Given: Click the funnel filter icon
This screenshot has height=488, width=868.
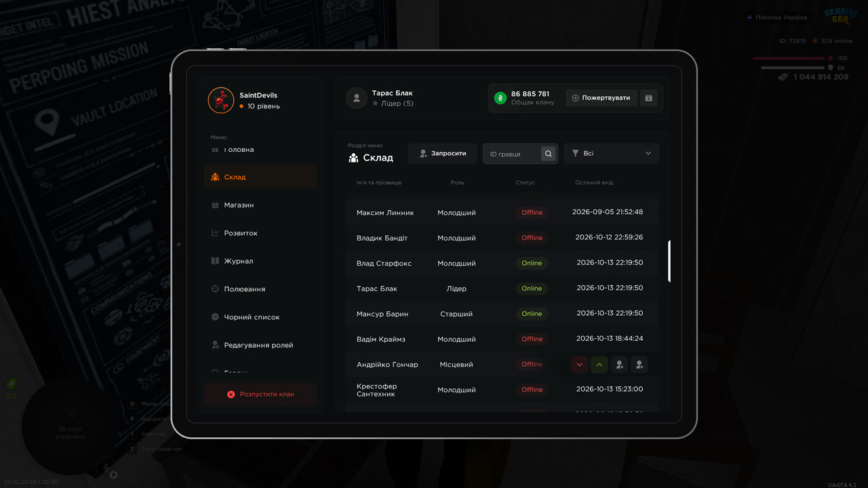Looking at the screenshot, I should pyautogui.click(x=575, y=153).
